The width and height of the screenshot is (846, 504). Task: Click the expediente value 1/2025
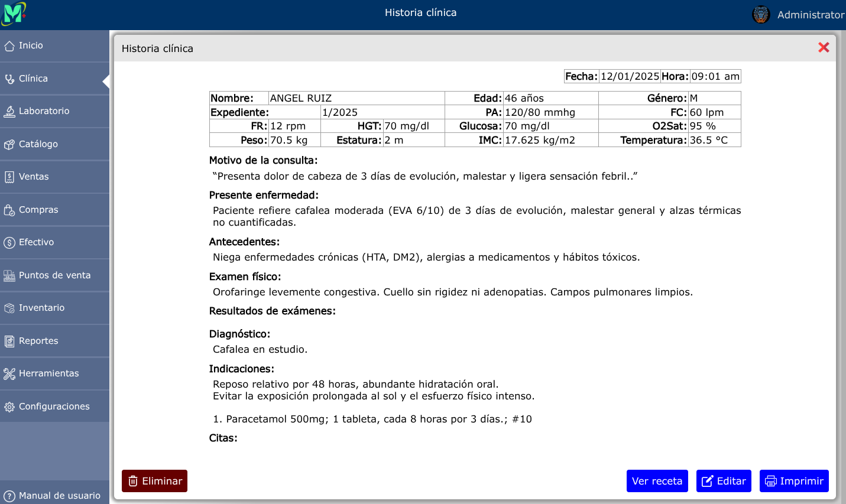pyautogui.click(x=340, y=112)
